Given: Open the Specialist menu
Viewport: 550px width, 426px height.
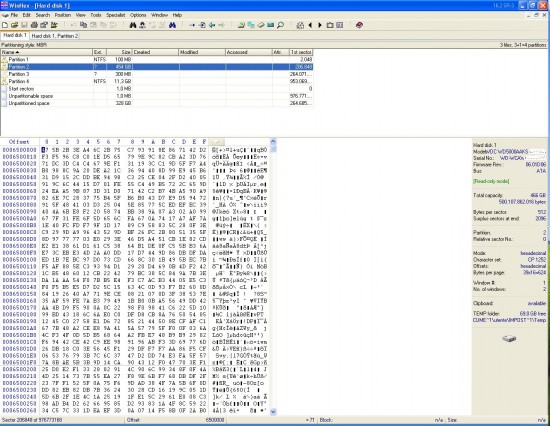Looking at the screenshot, I should pos(116,15).
